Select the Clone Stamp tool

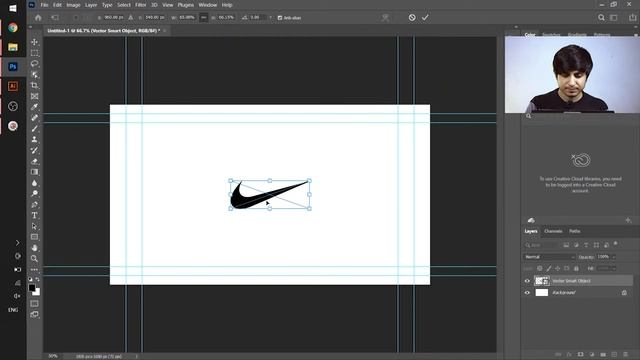[x=34, y=140]
